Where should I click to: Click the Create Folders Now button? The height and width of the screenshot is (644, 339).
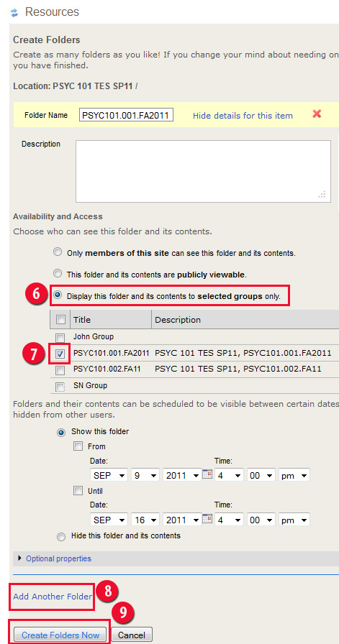point(60,635)
